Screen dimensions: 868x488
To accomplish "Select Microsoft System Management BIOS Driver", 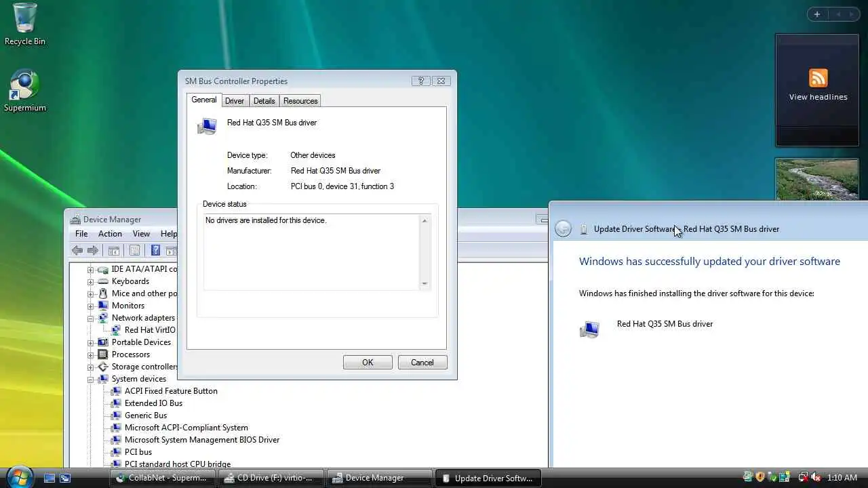I will [202, 440].
